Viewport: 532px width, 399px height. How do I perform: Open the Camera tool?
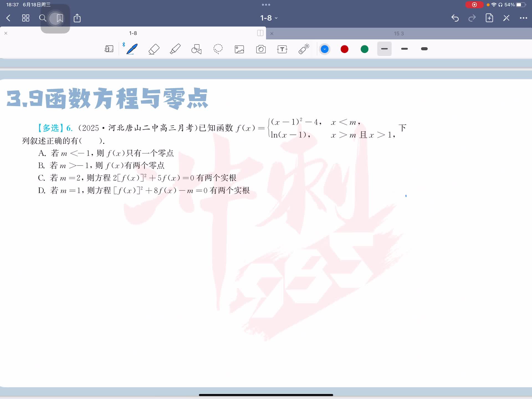[261, 49]
